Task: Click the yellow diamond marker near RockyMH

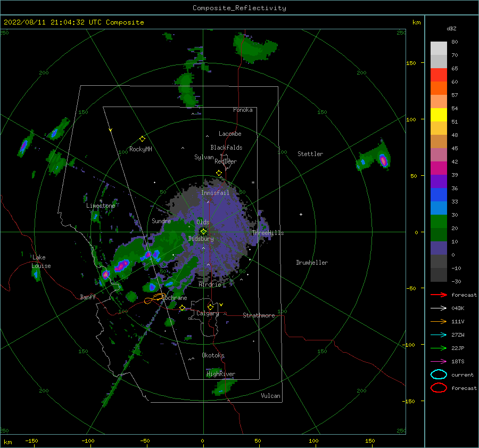Action: click(142, 139)
